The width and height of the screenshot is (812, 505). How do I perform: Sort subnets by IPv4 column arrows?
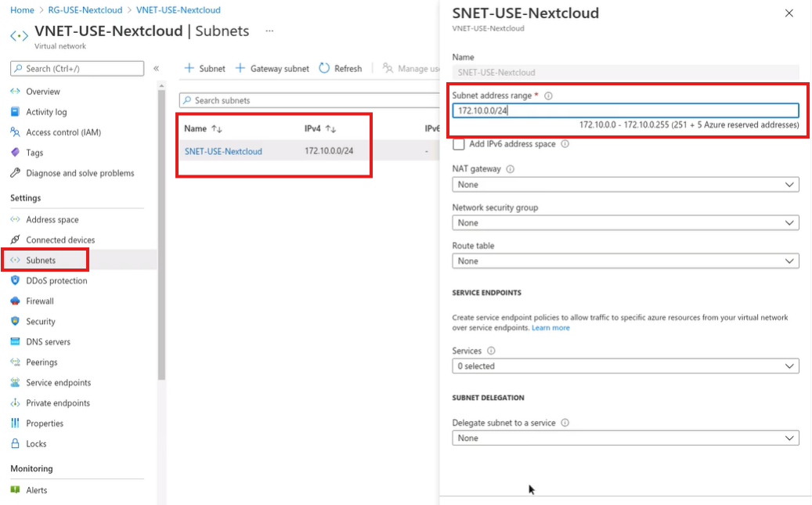point(331,128)
